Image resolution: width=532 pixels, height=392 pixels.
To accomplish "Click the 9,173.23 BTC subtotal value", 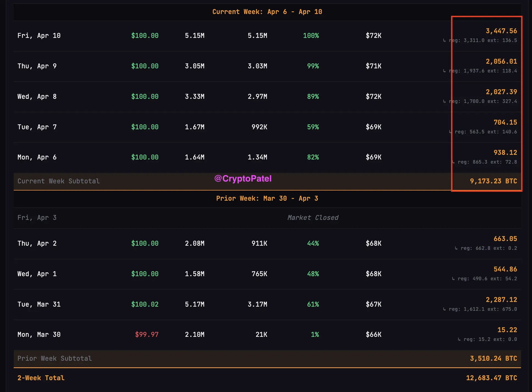I will pyautogui.click(x=493, y=181).
